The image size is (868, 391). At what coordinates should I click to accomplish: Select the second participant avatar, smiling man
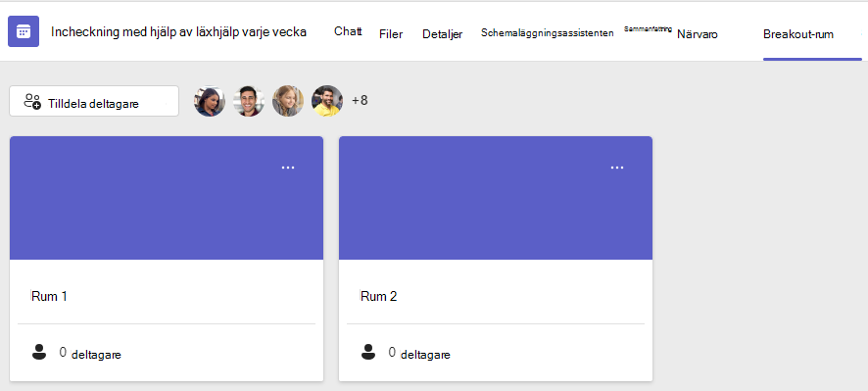pos(249,101)
